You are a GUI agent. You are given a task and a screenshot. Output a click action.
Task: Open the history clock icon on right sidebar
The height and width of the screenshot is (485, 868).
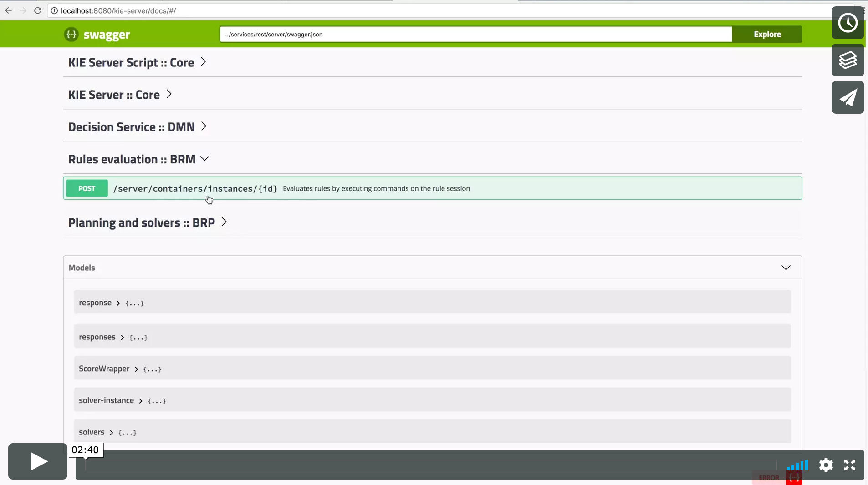(847, 22)
